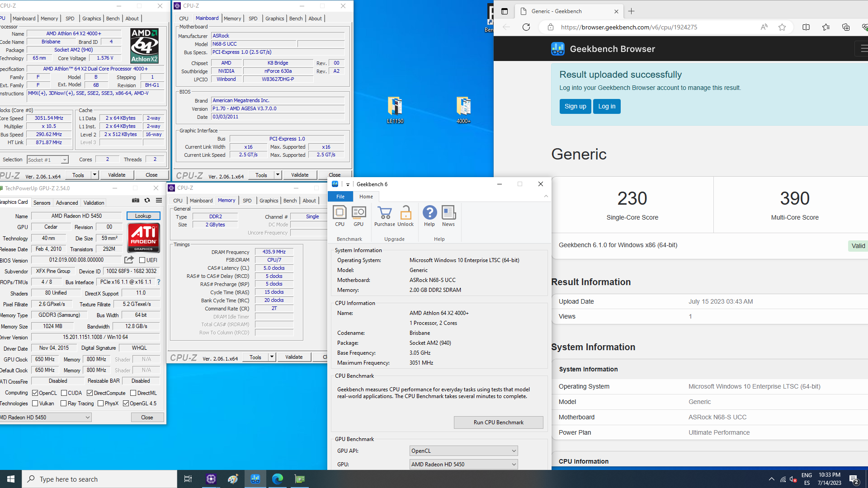The height and width of the screenshot is (488, 868).
Task: Expand Tools dropdown arrow in CPU-Z Memory window
Action: tap(272, 357)
